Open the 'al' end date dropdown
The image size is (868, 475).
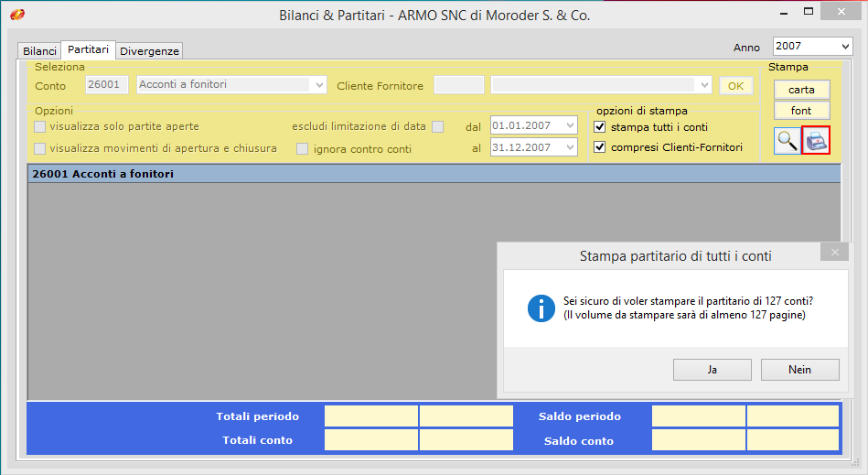click(571, 147)
